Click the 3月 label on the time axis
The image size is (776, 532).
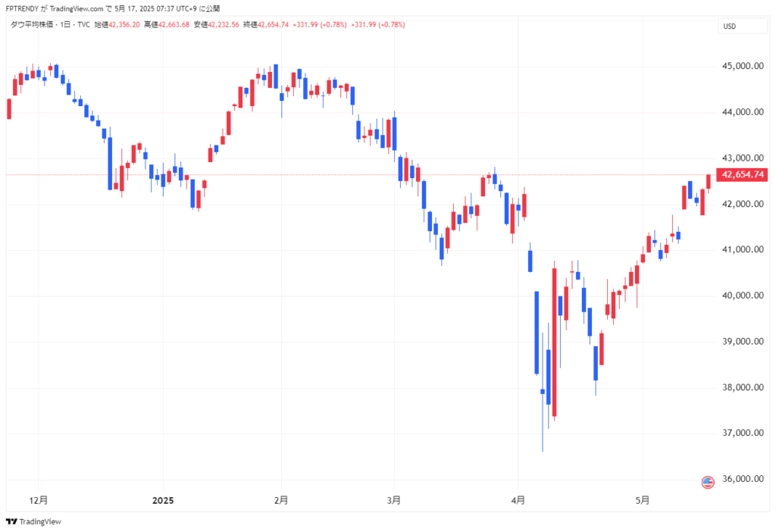(x=394, y=500)
